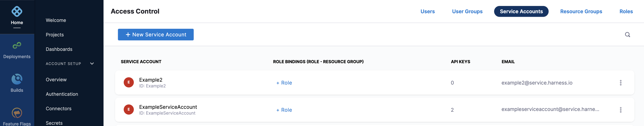Open options menu for Example2 row
Screen dimensions: 644x126
(621, 83)
